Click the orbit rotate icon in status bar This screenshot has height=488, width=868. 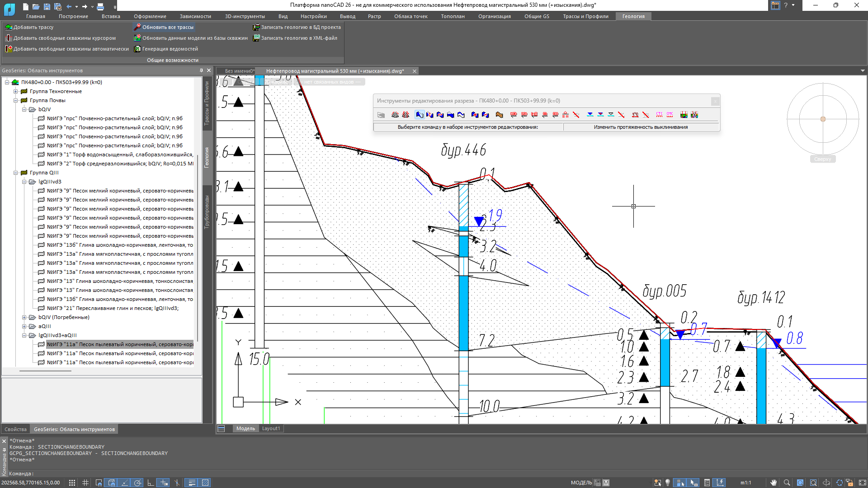(826, 483)
